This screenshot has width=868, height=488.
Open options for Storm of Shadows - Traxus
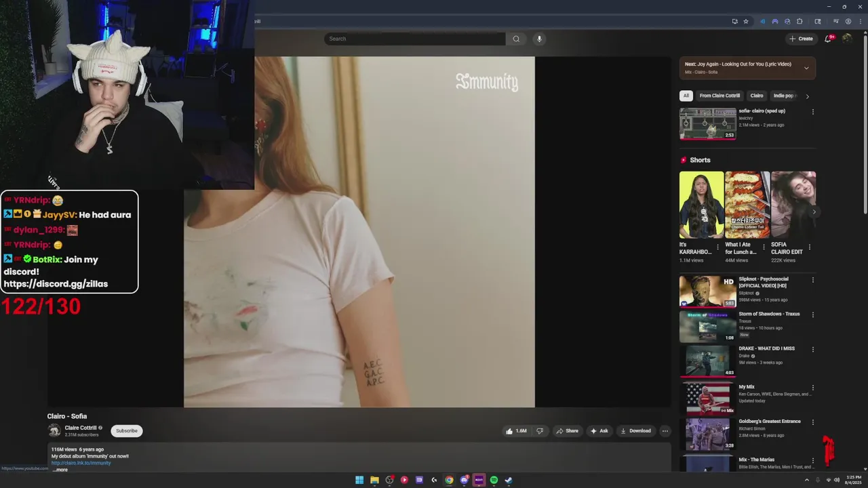(813, 315)
